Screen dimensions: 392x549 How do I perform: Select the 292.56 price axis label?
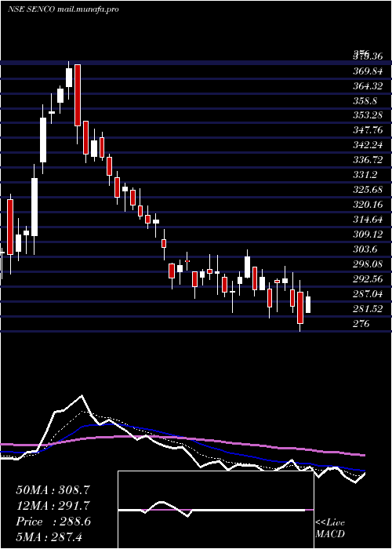[x=368, y=279]
